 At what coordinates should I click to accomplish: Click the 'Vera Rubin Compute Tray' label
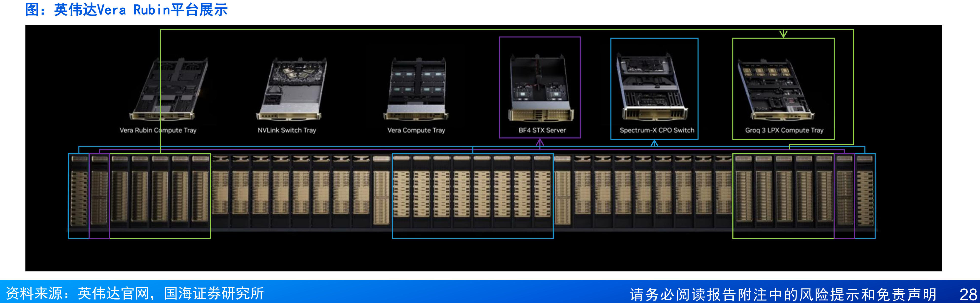pyautogui.click(x=158, y=130)
